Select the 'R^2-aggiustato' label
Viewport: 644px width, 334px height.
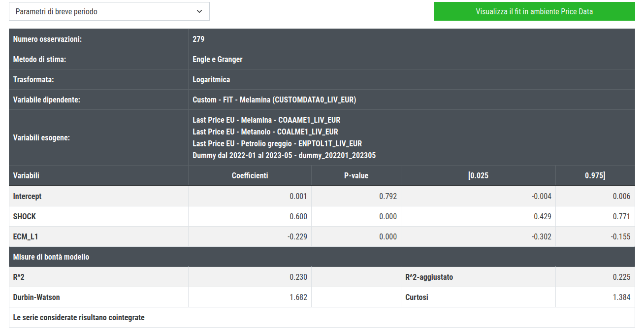(x=429, y=277)
